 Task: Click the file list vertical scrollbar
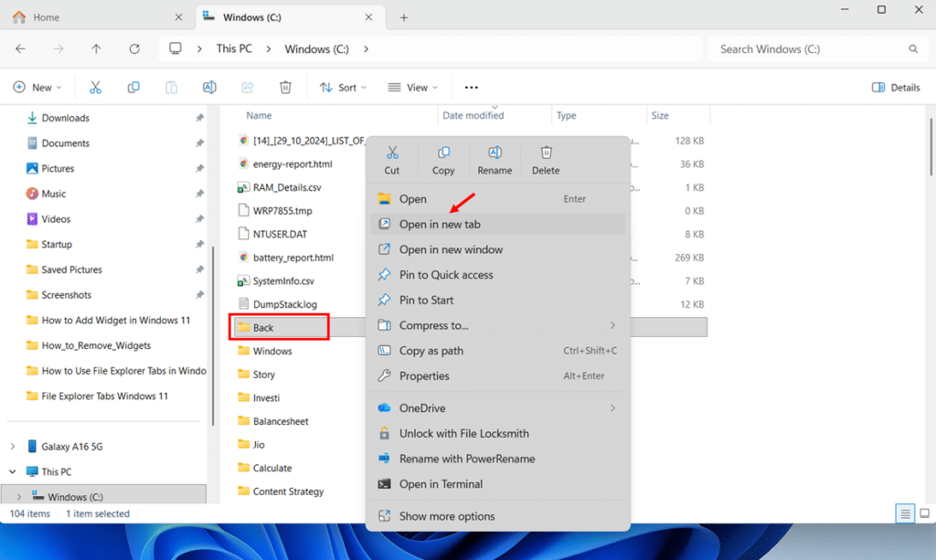(x=931, y=147)
